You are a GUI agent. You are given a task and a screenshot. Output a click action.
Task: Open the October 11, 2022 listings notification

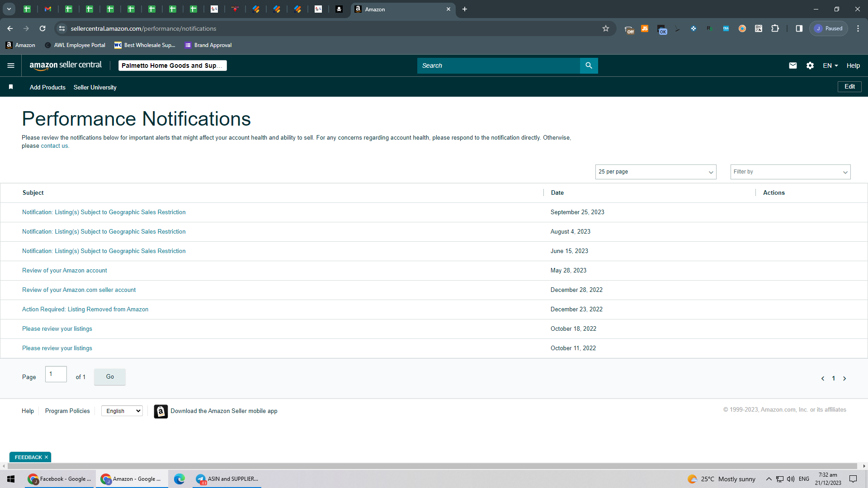point(57,348)
